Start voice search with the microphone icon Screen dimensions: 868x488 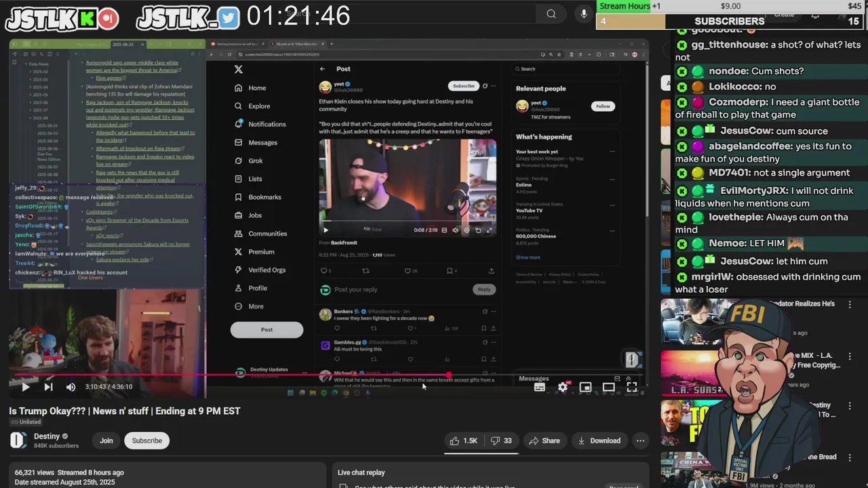pos(584,14)
